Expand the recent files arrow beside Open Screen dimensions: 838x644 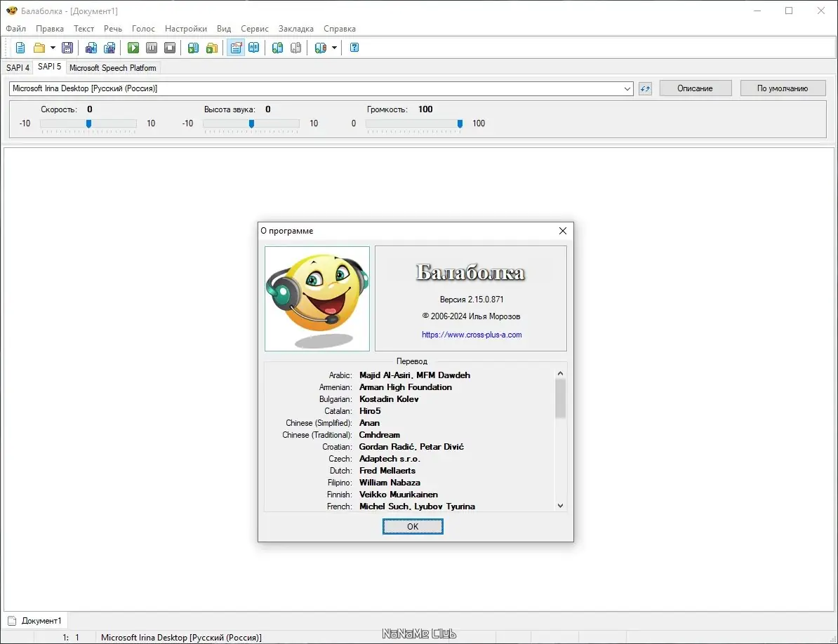click(53, 48)
